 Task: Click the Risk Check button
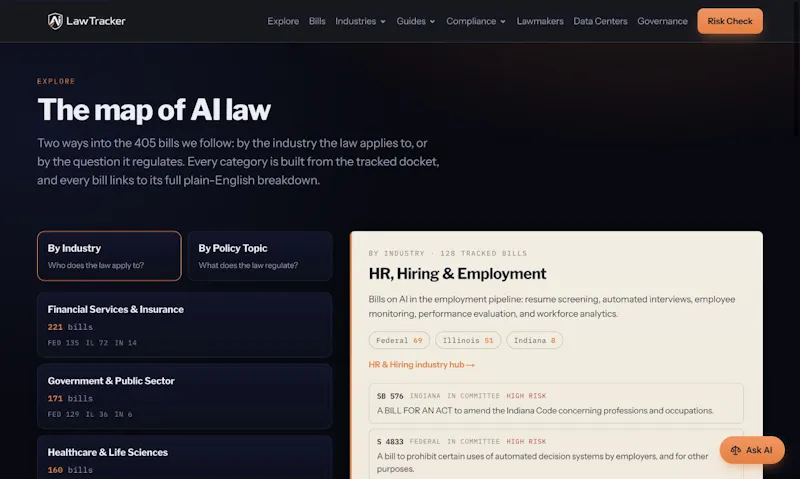[730, 21]
